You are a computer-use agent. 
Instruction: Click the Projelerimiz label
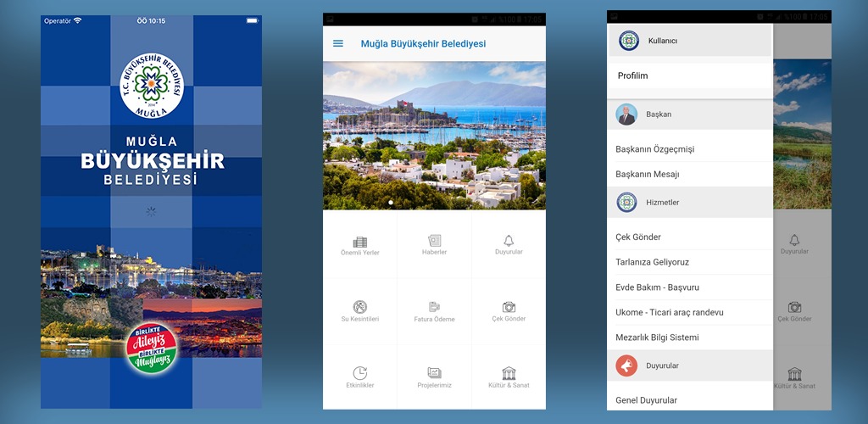tap(435, 385)
